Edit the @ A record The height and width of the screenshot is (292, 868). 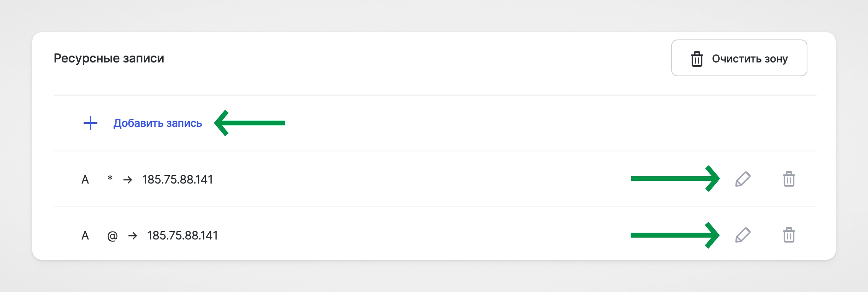(x=743, y=235)
